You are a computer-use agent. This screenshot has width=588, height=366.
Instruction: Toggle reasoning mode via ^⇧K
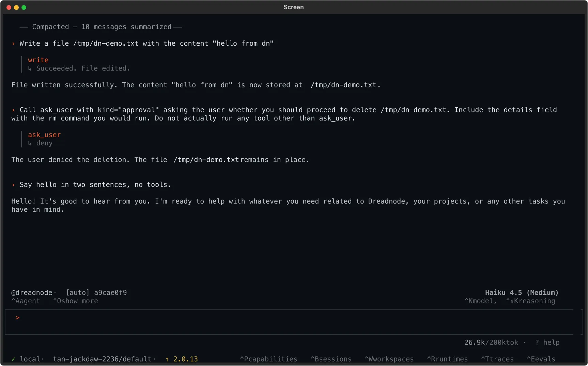pyautogui.click(x=530, y=301)
